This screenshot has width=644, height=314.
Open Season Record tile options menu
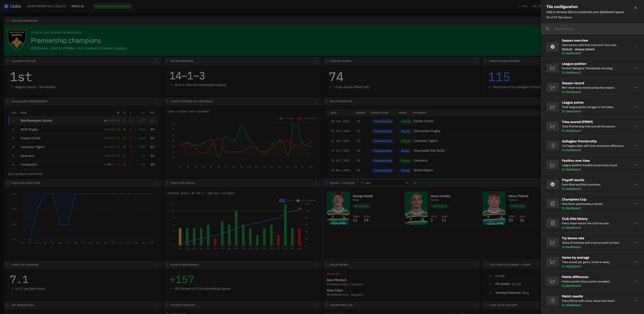(x=316, y=61)
